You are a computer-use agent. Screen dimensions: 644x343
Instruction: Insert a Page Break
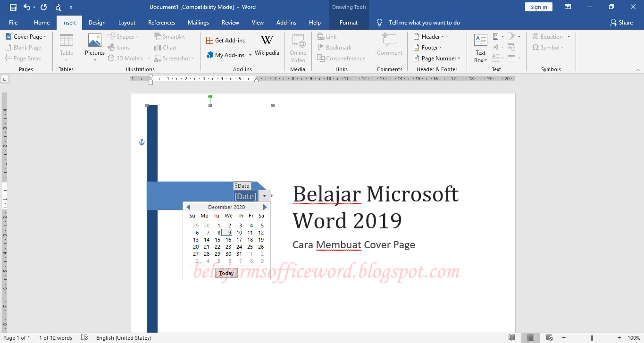(23, 58)
